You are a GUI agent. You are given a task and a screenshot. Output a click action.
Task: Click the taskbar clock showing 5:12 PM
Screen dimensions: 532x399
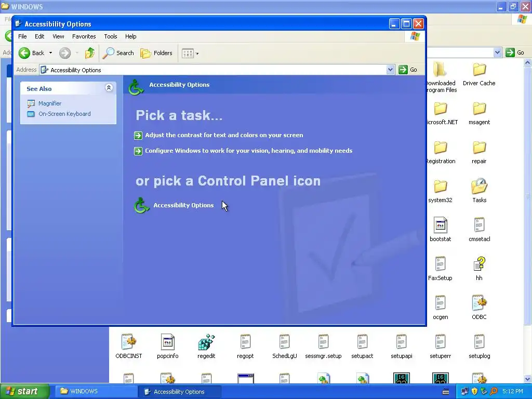(513, 392)
